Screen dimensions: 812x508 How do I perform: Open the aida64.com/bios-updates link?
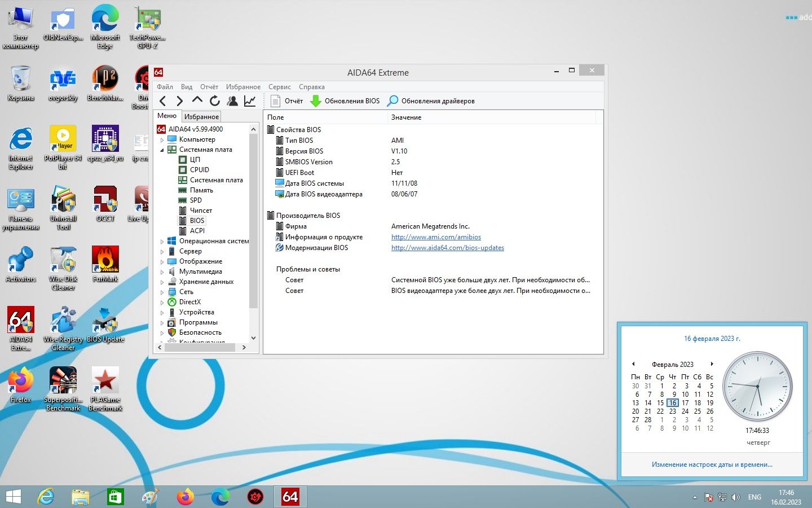(448, 248)
